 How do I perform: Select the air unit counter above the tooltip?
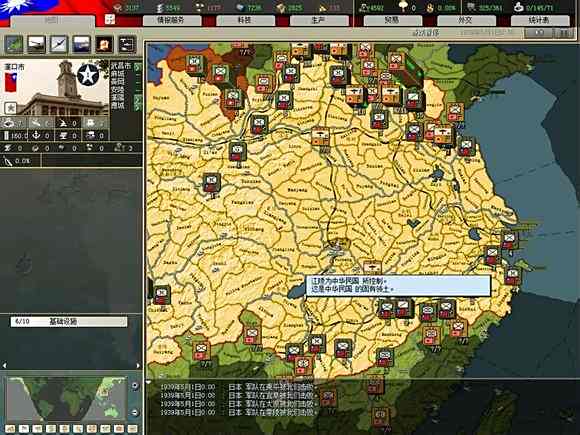[372, 268]
